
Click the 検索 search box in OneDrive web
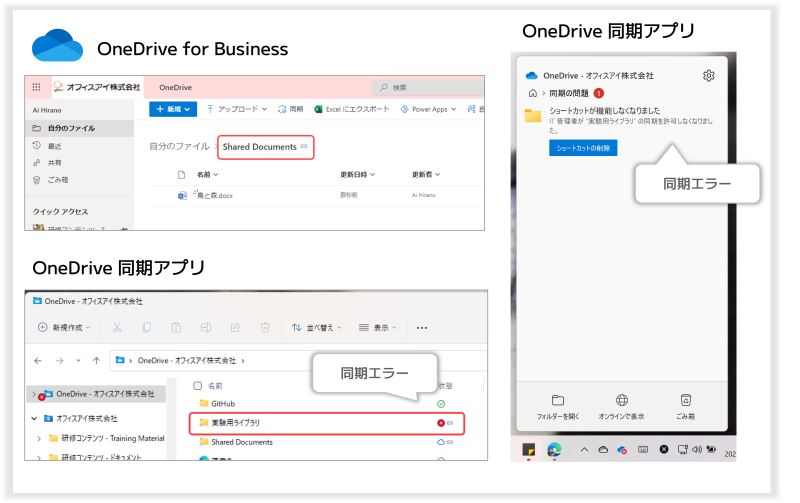pos(428,88)
